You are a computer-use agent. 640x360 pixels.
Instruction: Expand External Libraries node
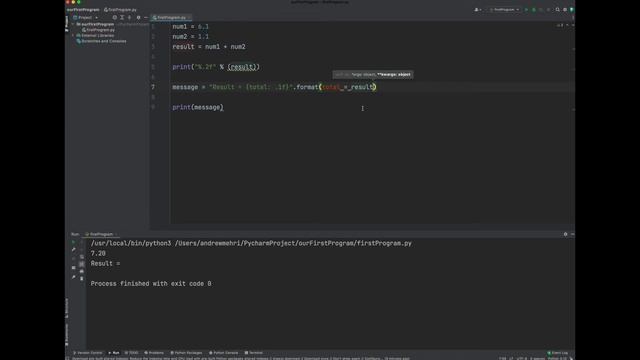point(73,36)
